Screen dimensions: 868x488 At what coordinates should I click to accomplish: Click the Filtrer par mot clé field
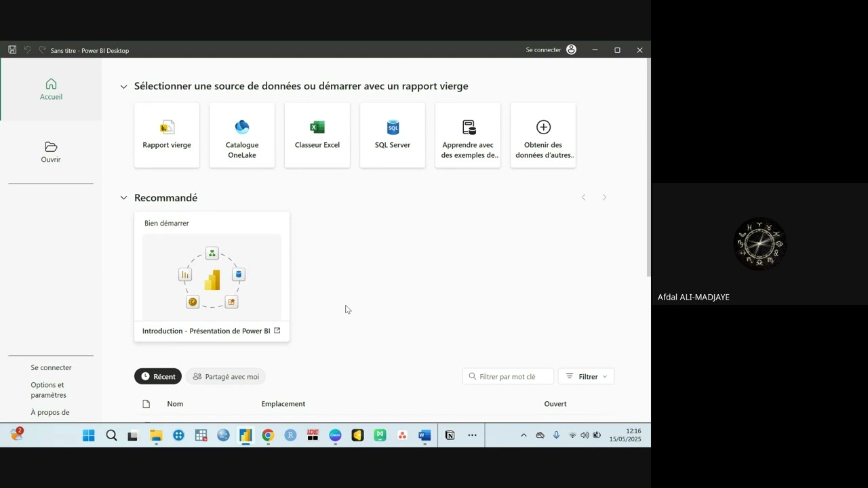pyautogui.click(x=508, y=376)
